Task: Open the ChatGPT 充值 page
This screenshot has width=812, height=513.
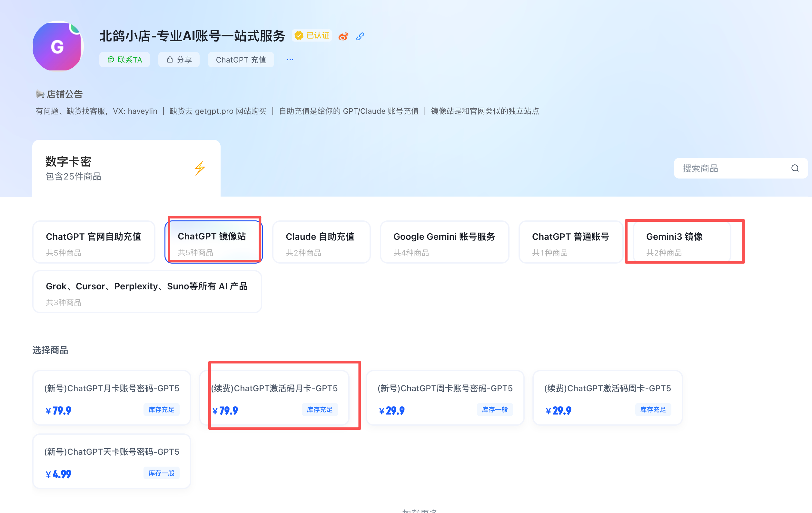Action: pyautogui.click(x=241, y=59)
